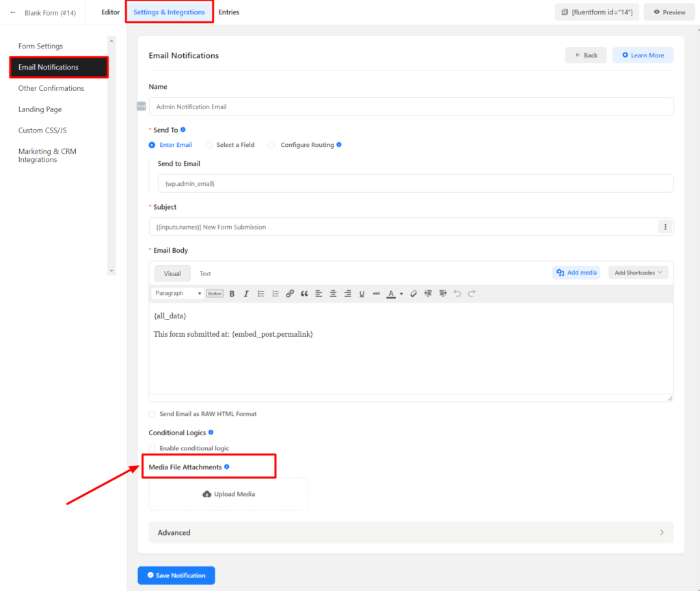Center align the email body text

coord(333,293)
